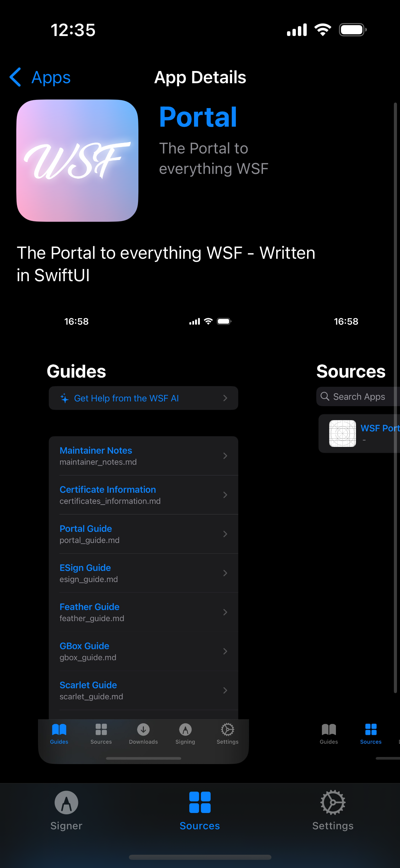Expand the Feather Guide row chevron
The image size is (400, 868).
(225, 612)
